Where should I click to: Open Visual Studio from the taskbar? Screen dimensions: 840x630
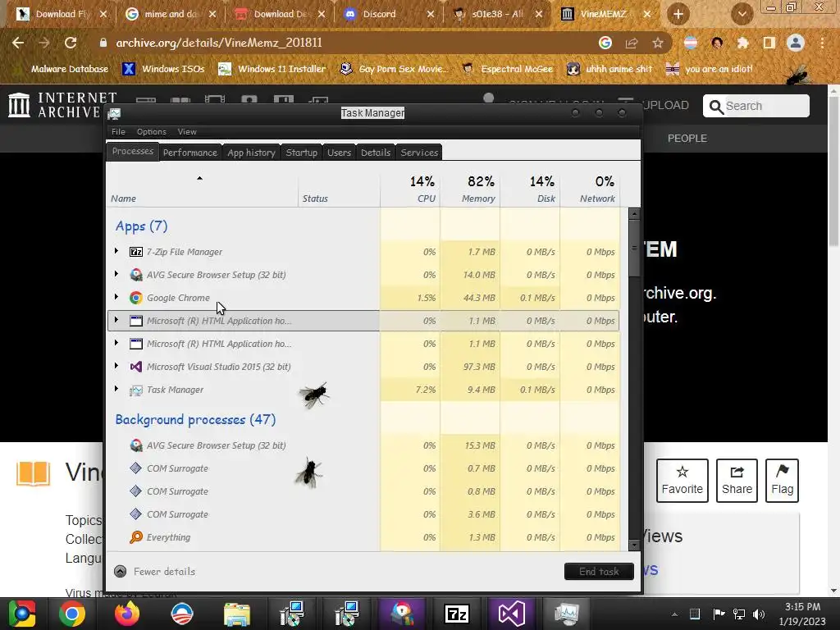coord(512,614)
